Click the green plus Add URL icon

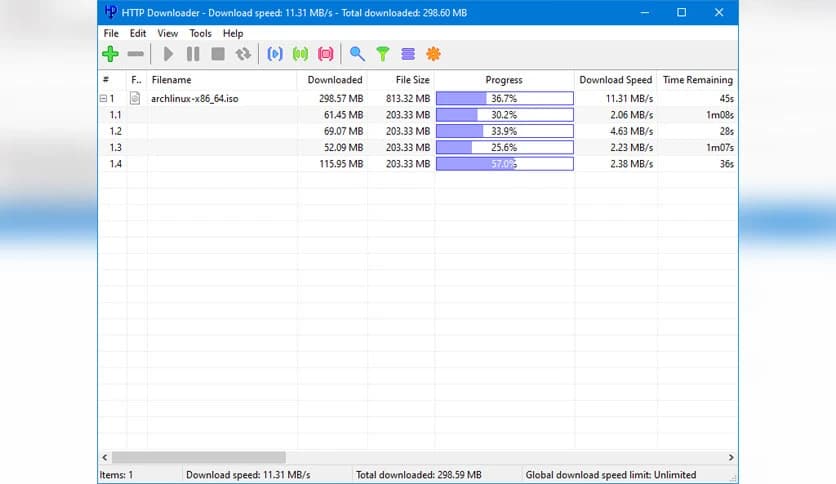(110, 54)
